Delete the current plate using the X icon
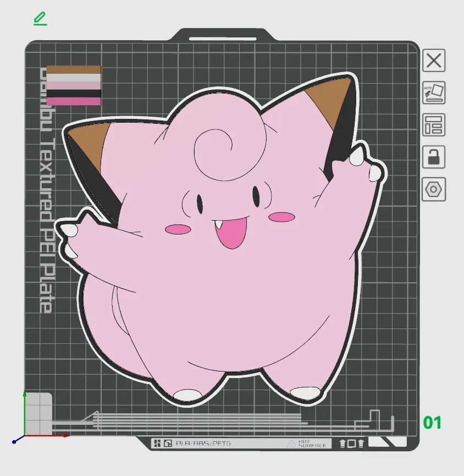 pyautogui.click(x=433, y=61)
